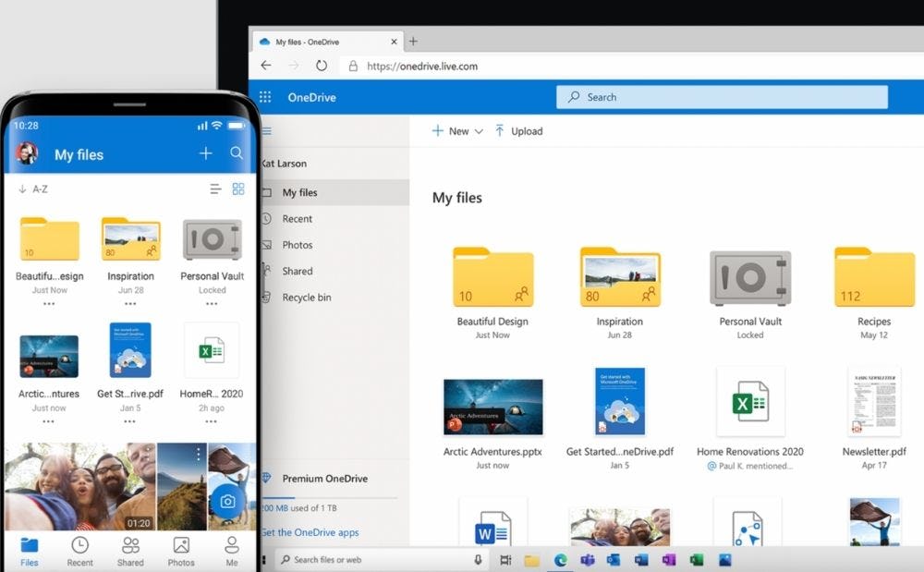Tap the plus icon to add files on phone
924x572 pixels.
coord(205,152)
